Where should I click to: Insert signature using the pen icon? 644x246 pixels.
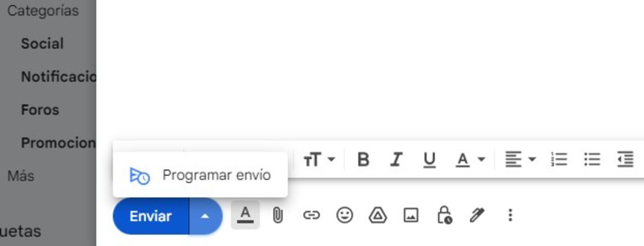477,215
